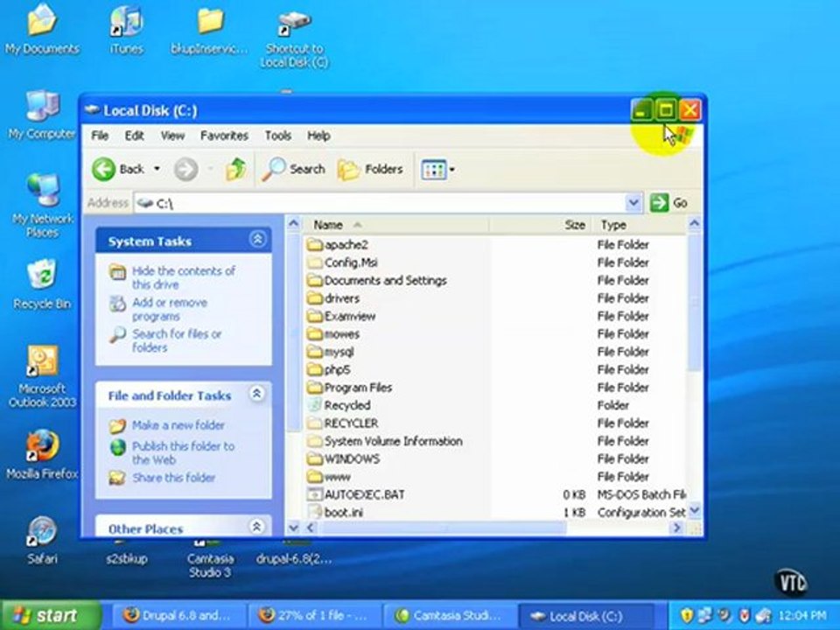Select Documents and Settings folder
Viewport: 840px width, 630px height.
coord(376,281)
